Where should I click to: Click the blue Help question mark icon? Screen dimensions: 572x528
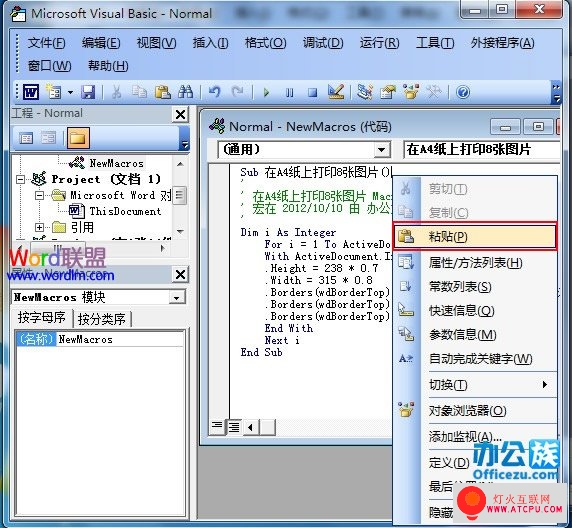coord(463,92)
